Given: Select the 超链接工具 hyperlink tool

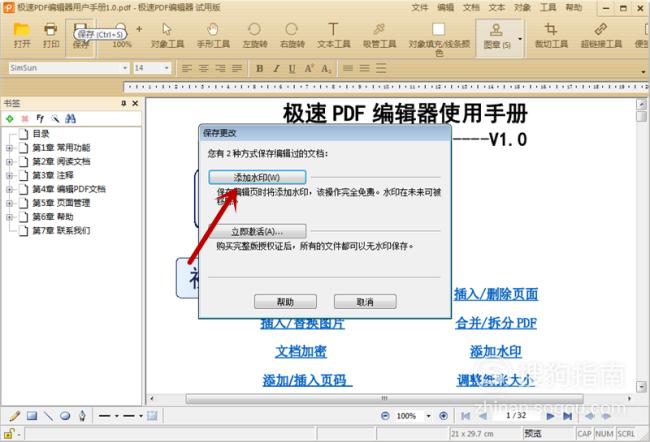Looking at the screenshot, I should pyautogui.click(x=601, y=35).
